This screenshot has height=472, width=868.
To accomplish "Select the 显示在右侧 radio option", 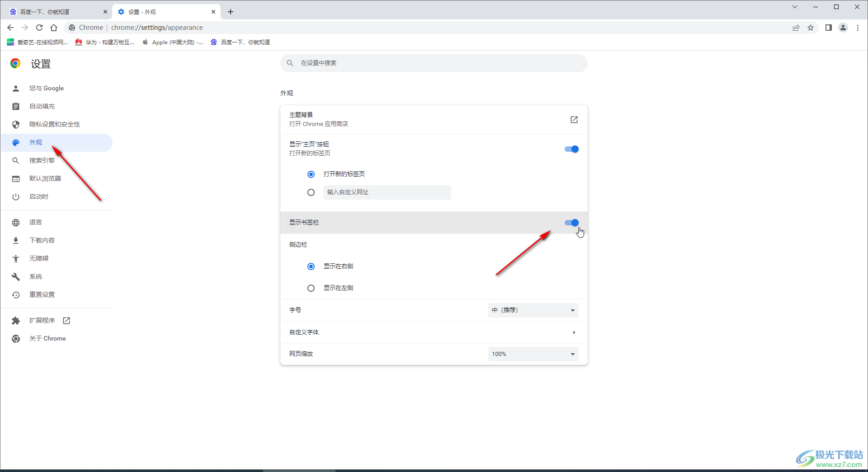I will [x=311, y=266].
